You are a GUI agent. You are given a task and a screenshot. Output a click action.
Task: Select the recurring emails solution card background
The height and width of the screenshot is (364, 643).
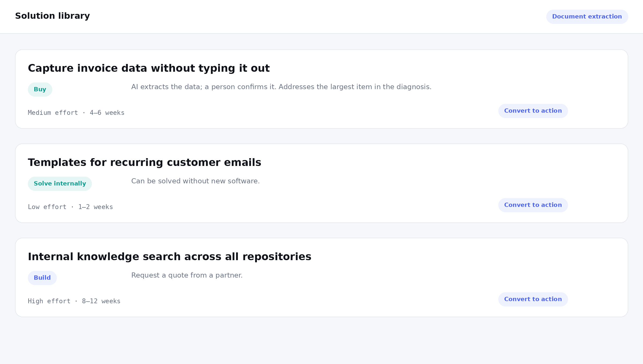322,183
